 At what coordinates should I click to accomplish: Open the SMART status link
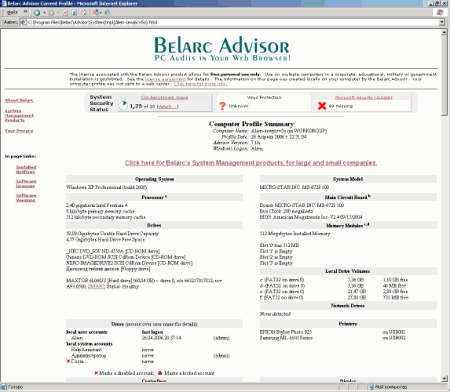[96, 286]
